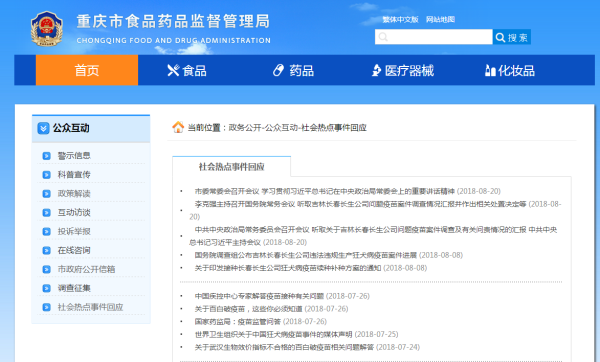The image size is (600, 362).
Task: Open 药品 navigation menu item
Action: [x=293, y=70]
